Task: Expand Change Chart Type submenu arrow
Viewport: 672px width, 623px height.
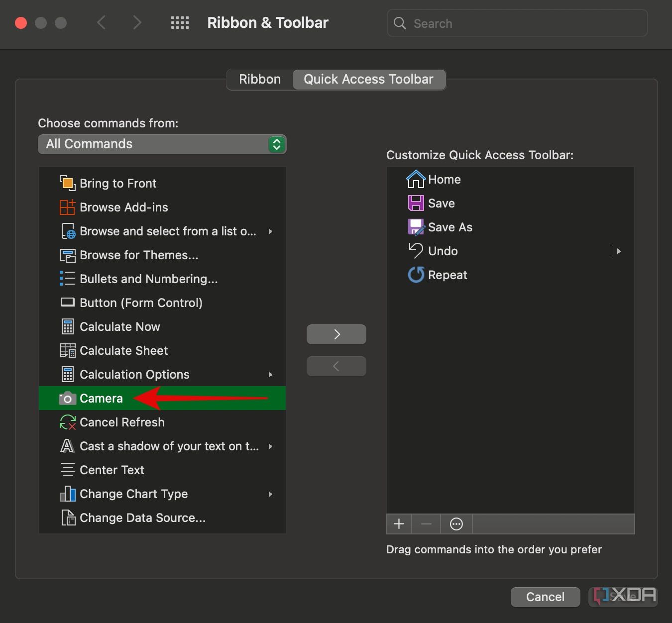Action: point(270,494)
